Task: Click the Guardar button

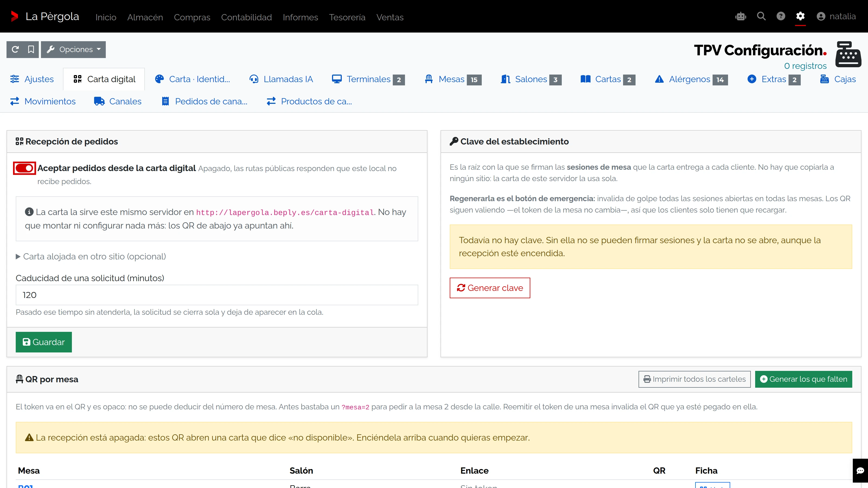Action: point(44,342)
